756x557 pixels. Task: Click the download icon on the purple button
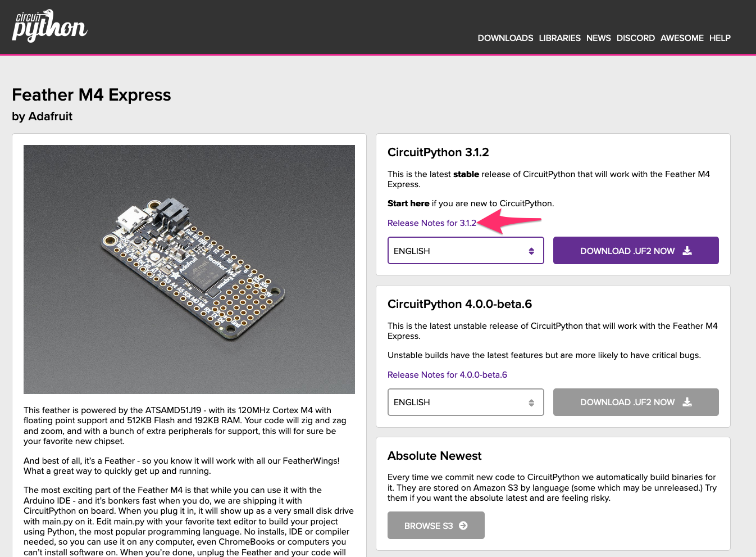point(687,251)
